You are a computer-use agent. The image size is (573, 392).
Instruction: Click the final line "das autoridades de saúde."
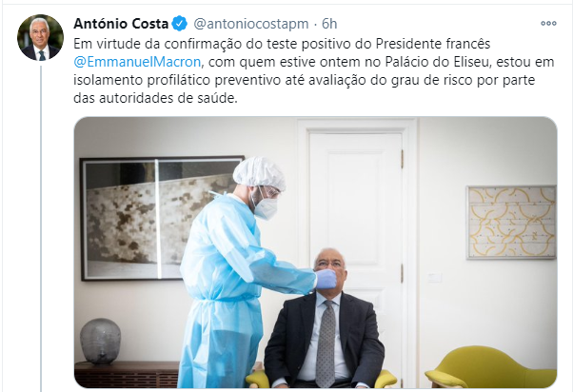(155, 98)
